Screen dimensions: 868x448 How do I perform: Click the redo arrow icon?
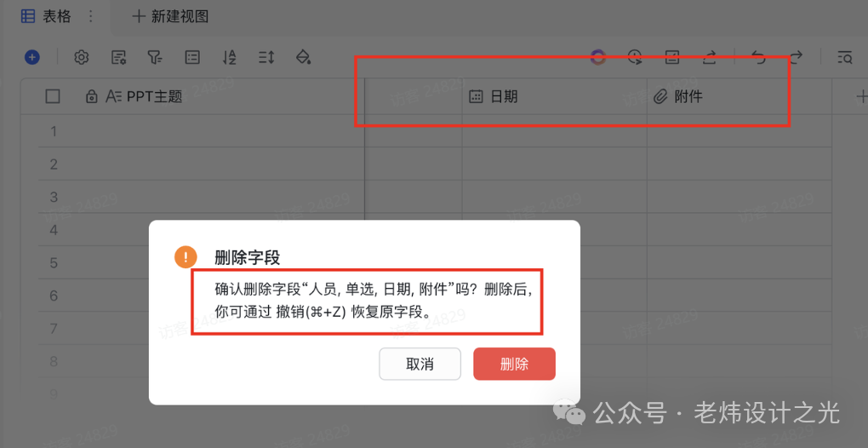pos(796,57)
